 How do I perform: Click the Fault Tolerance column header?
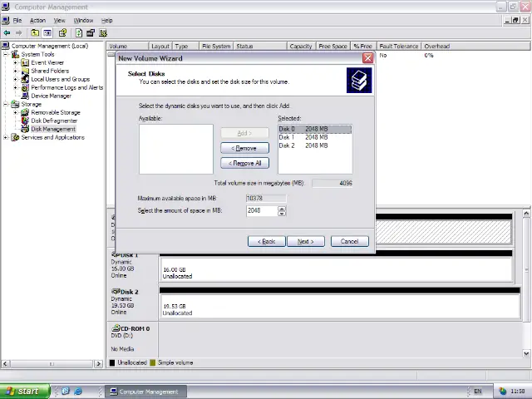point(399,47)
